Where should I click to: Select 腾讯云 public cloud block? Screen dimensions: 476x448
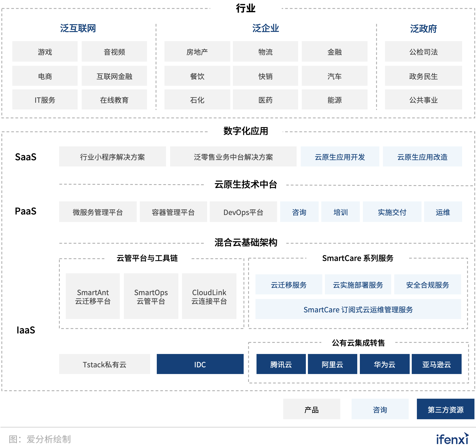tap(281, 364)
